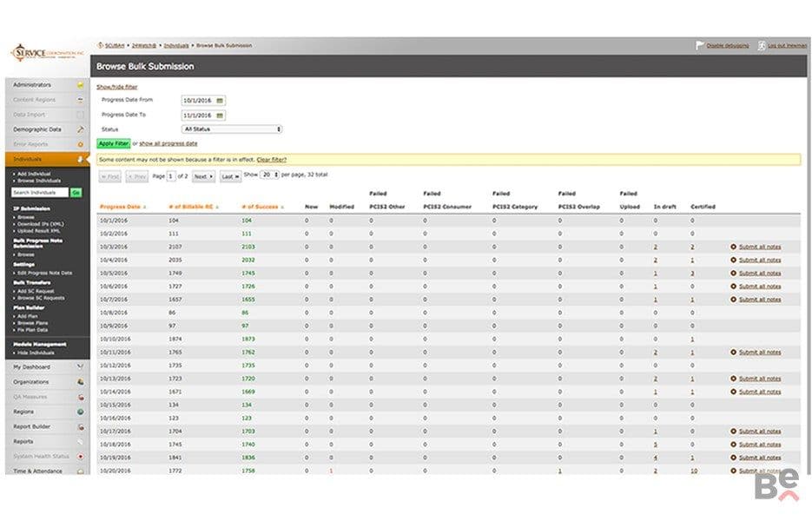The height and width of the screenshot is (521, 812).
Task: Open calendar picker for Progress Date To
Action: click(220, 115)
